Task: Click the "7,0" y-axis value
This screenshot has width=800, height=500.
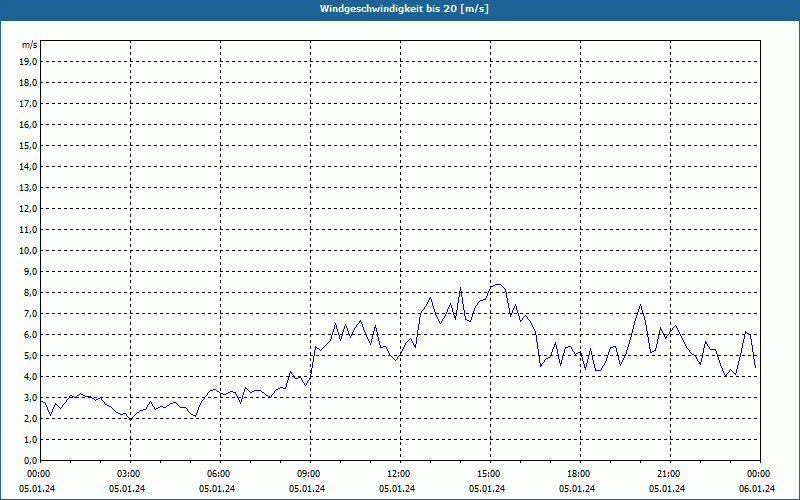Action: (x=30, y=314)
